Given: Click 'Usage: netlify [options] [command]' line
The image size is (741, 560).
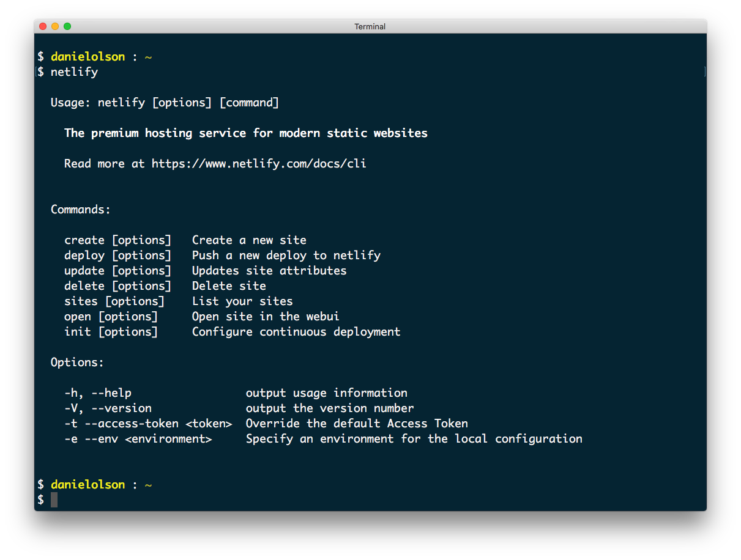Looking at the screenshot, I should 165,103.
